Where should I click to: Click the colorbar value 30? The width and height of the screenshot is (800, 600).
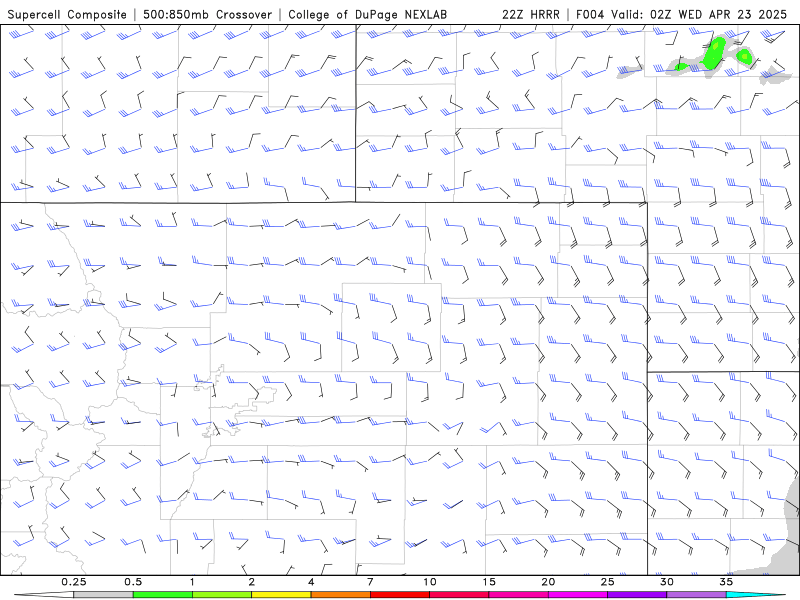(x=666, y=582)
